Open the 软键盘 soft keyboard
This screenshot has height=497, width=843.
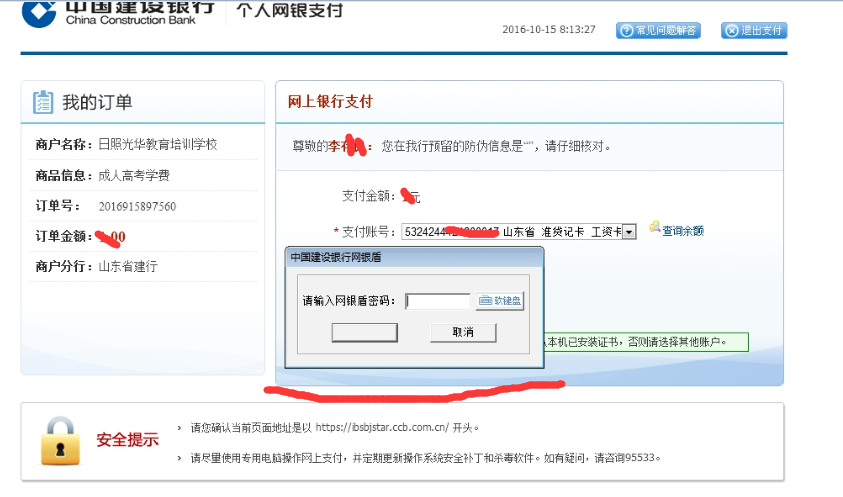pyautogui.click(x=500, y=301)
